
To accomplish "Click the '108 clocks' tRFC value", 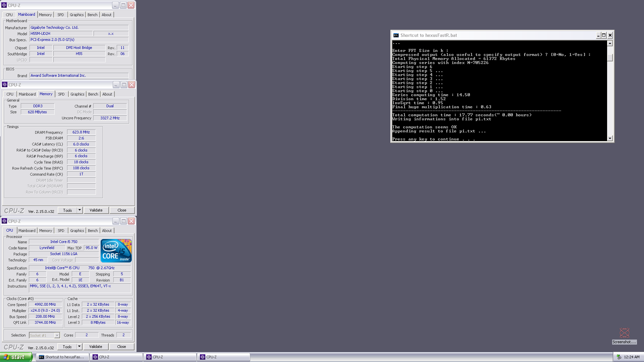I will [x=81, y=168].
